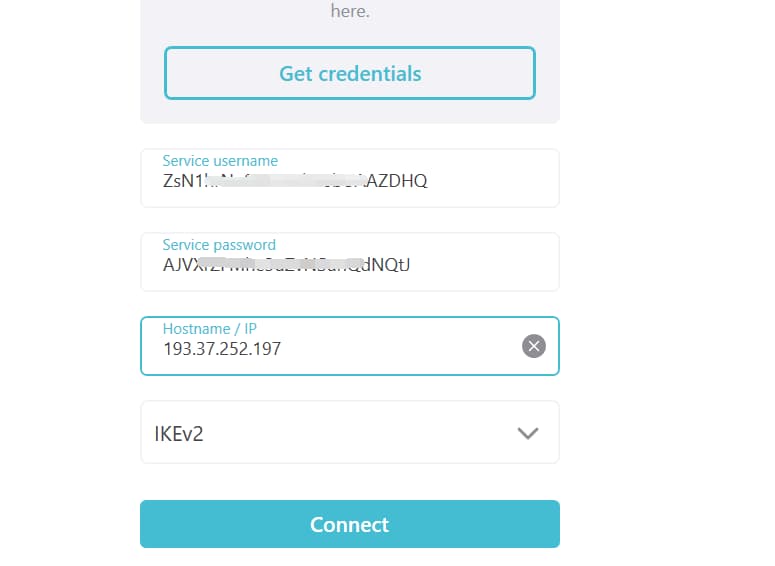Click the "here." text above Get credentials
The image size is (775, 566).
pos(350,12)
